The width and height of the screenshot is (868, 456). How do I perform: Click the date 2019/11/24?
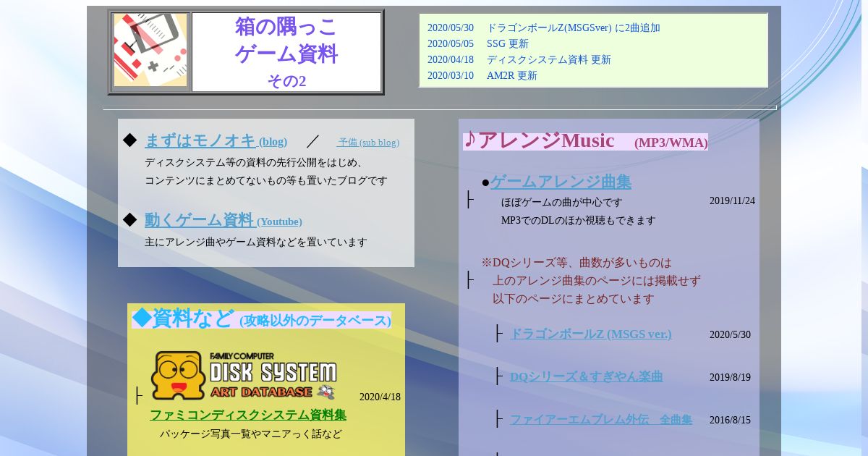tap(732, 200)
